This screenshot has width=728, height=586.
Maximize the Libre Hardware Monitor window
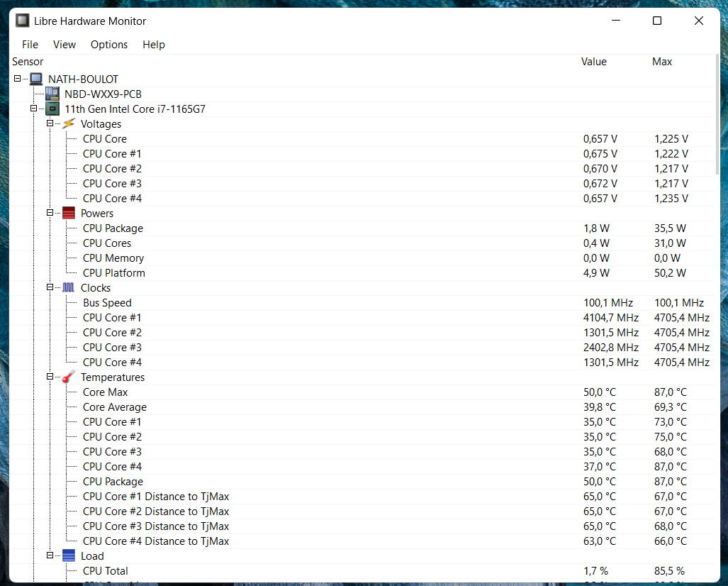click(657, 21)
